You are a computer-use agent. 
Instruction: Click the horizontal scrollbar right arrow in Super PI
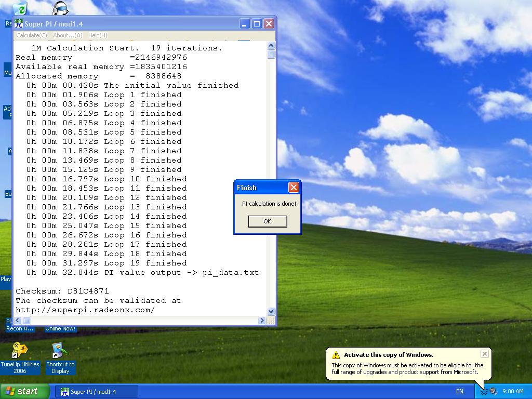click(262, 320)
